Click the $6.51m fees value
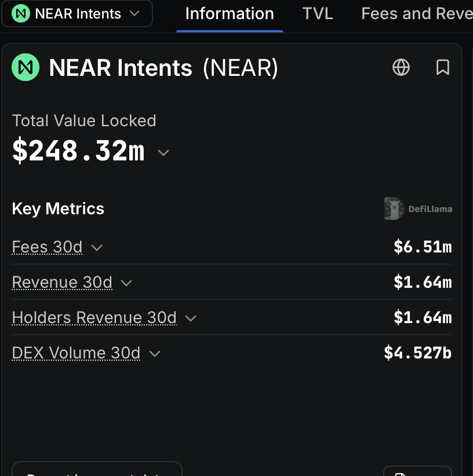The image size is (473, 476). coord(423,247)
